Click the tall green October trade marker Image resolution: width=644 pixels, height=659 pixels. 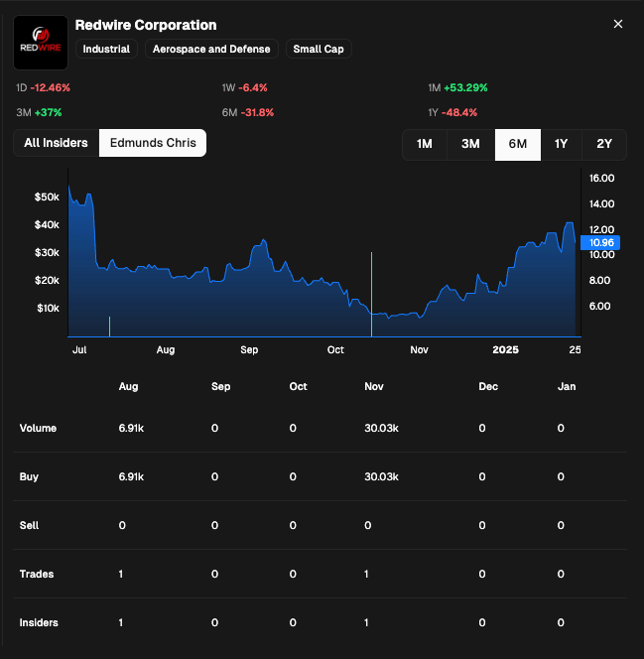[371, 294]
